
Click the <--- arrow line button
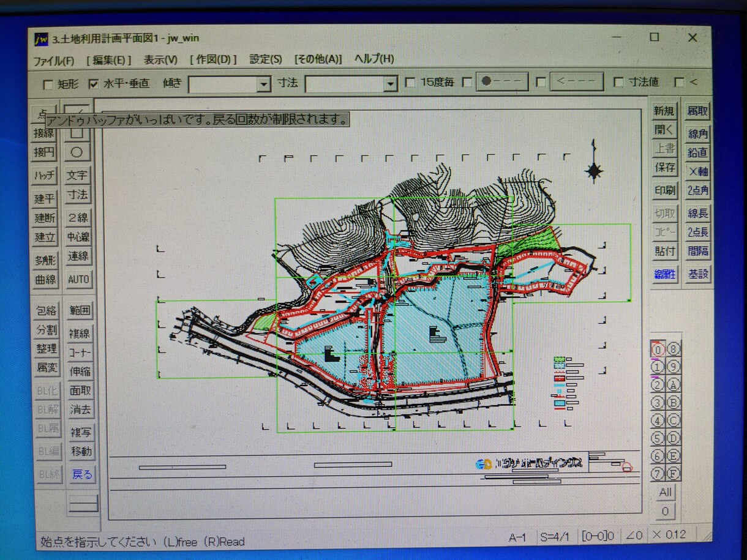click(x=576, y=81)
